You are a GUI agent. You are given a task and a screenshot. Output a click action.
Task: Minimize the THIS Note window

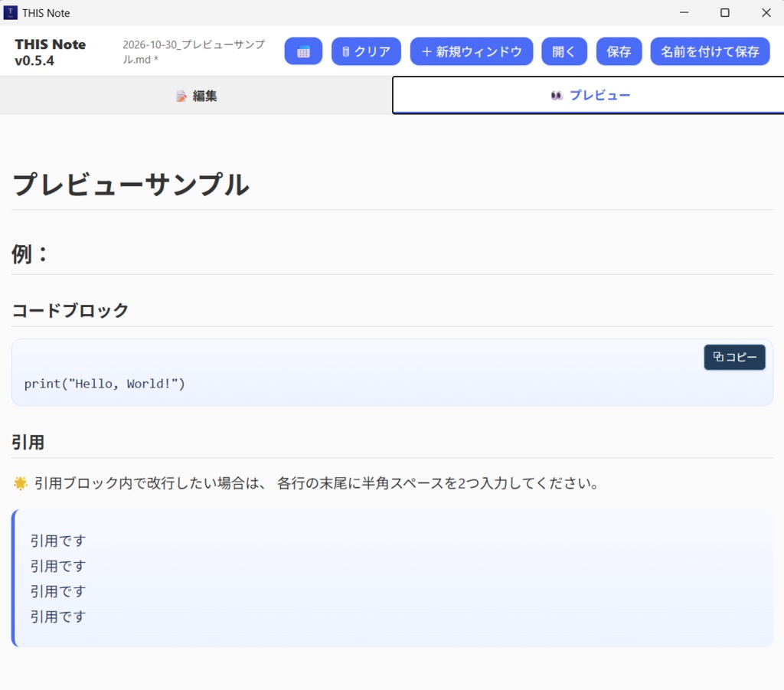pyautogui.click(x=684, y=12)
